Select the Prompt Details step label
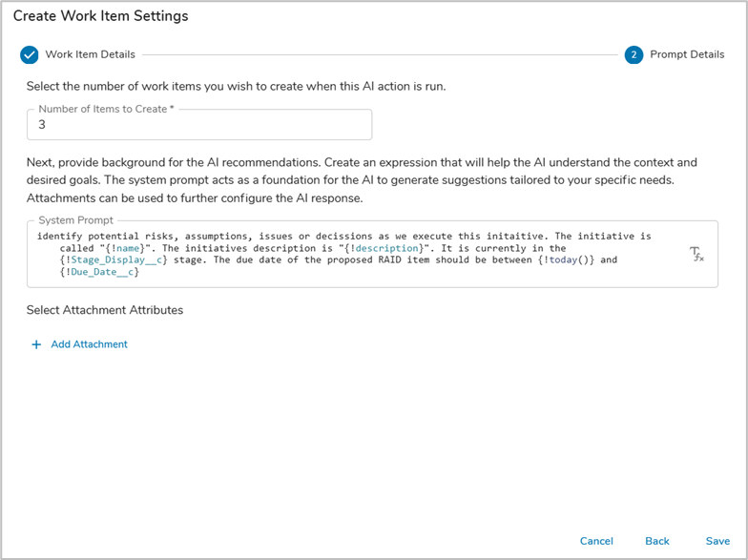Viewport: 748px width, 560px height. [687, 54]
